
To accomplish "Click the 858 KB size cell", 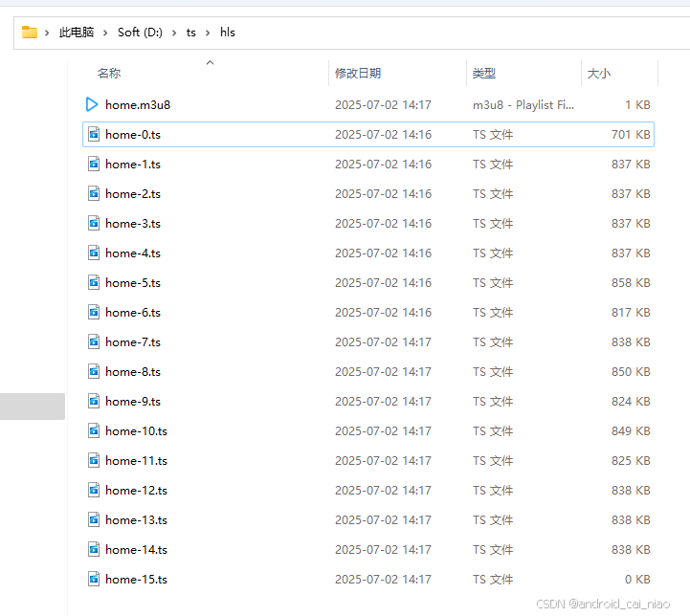I will point(631,283).
